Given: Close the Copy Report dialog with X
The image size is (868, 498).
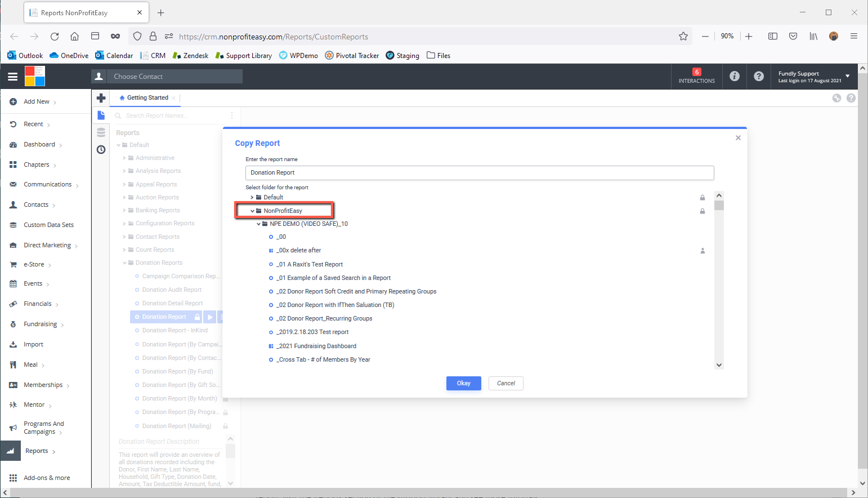Looking at the screenshot, I should click(x=738, y=138).
